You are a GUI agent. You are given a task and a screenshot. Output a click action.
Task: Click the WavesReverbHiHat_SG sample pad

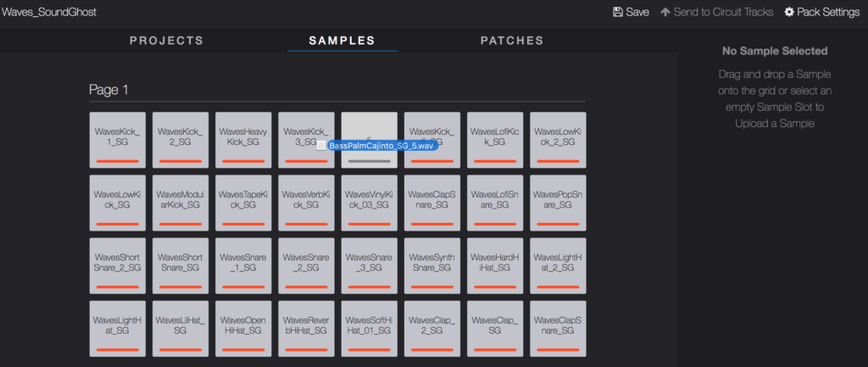[x=306, y=327]
